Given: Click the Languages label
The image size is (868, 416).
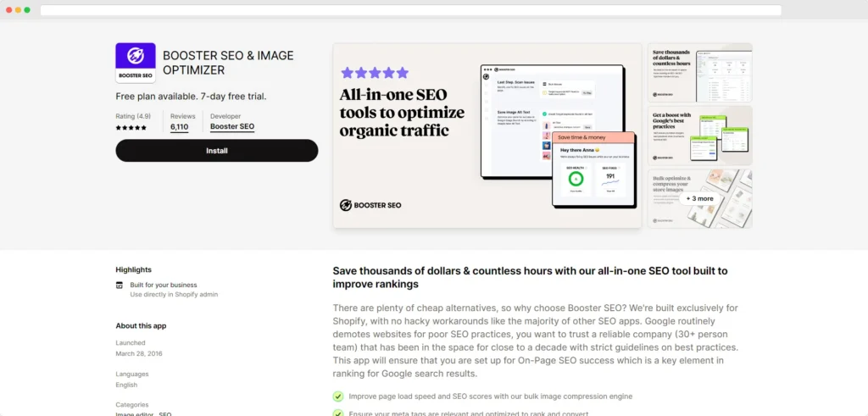Looking at the screenshot, I should coord(132,374).
